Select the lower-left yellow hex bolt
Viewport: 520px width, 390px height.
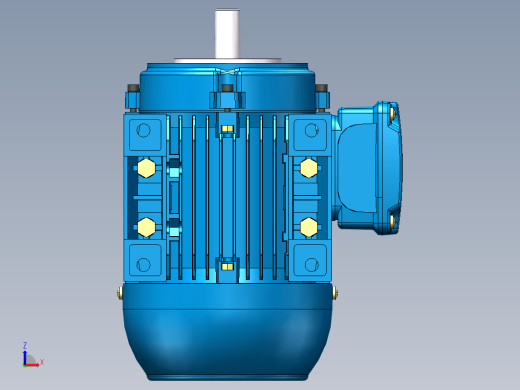pyautogui.click(x=146, y=227)
